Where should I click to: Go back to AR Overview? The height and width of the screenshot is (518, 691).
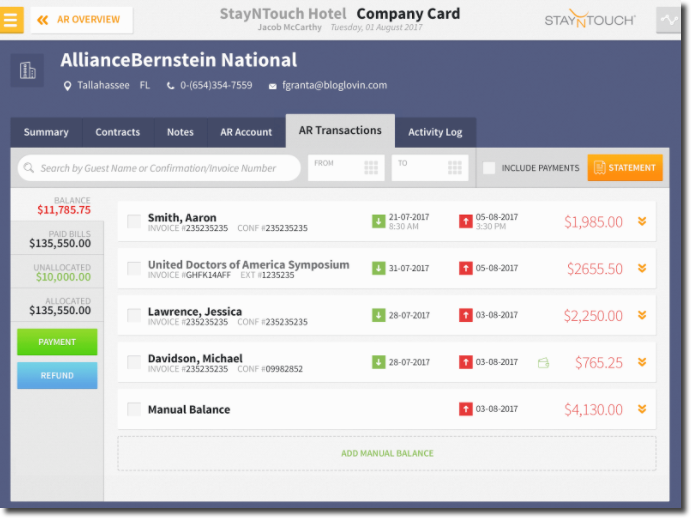(x=81, y=20)
